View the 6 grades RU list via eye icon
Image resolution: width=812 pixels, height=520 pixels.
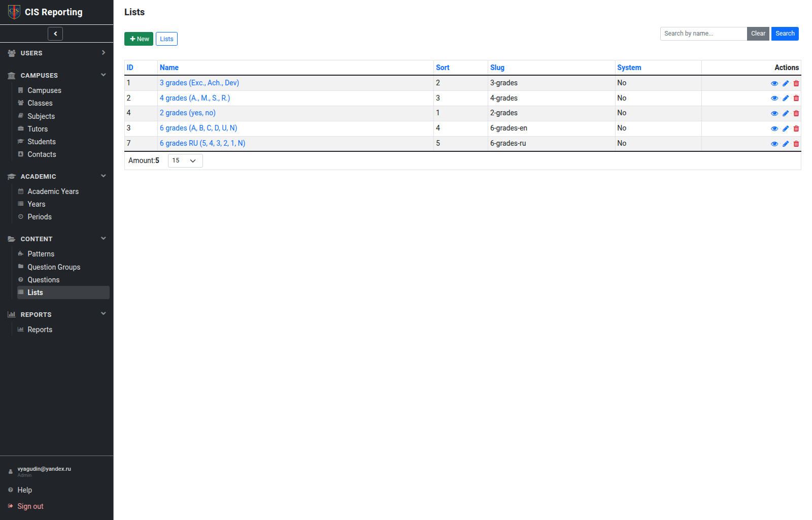coord(774,144)
